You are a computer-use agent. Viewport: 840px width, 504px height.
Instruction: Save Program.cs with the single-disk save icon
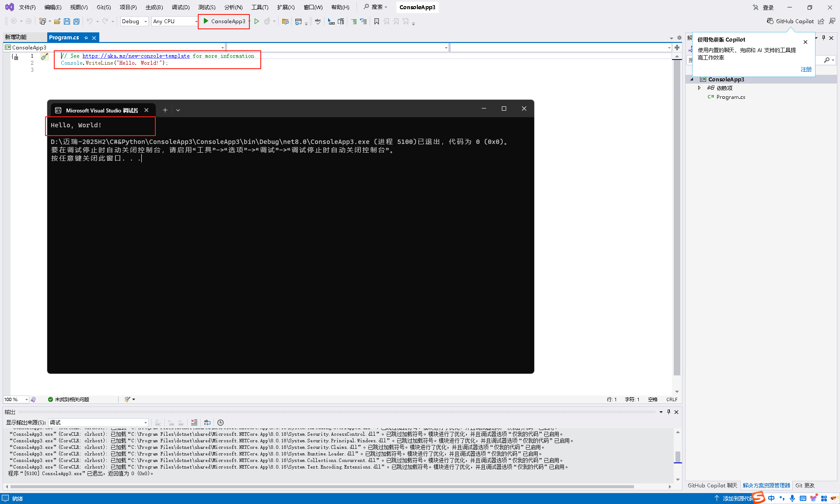pyautogui.click(x=67, y=21)
